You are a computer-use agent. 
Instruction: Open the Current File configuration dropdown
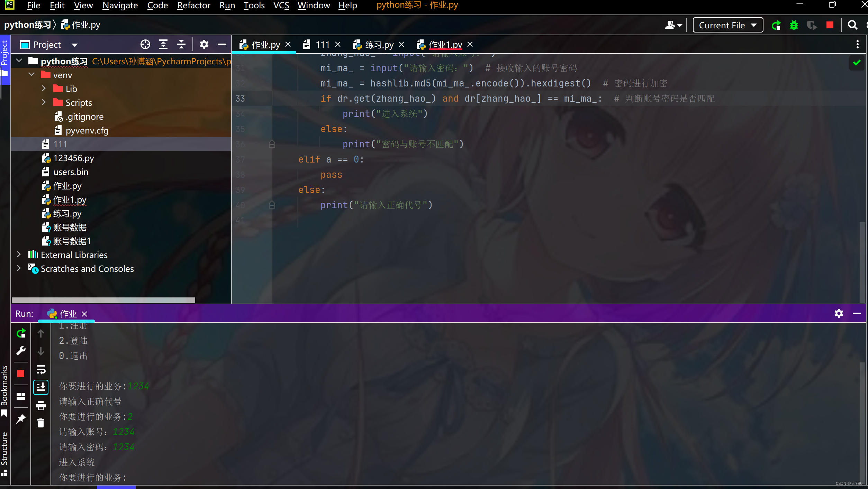point(727,25)
